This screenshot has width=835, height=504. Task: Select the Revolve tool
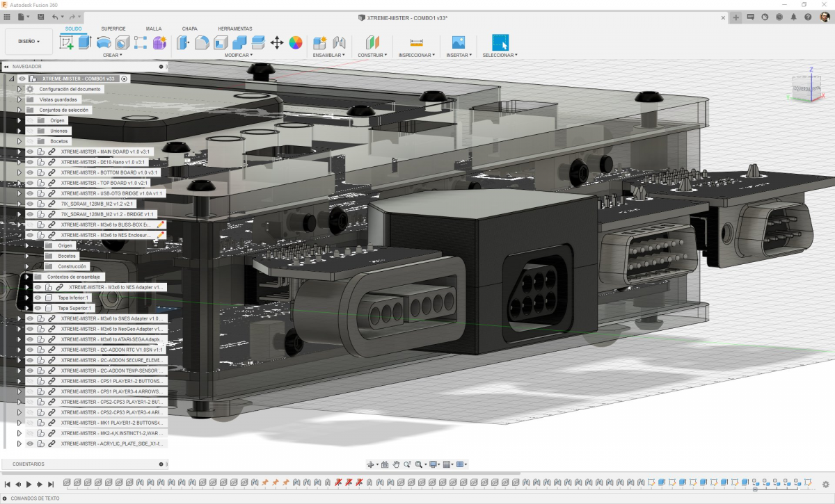click(104, 42)
